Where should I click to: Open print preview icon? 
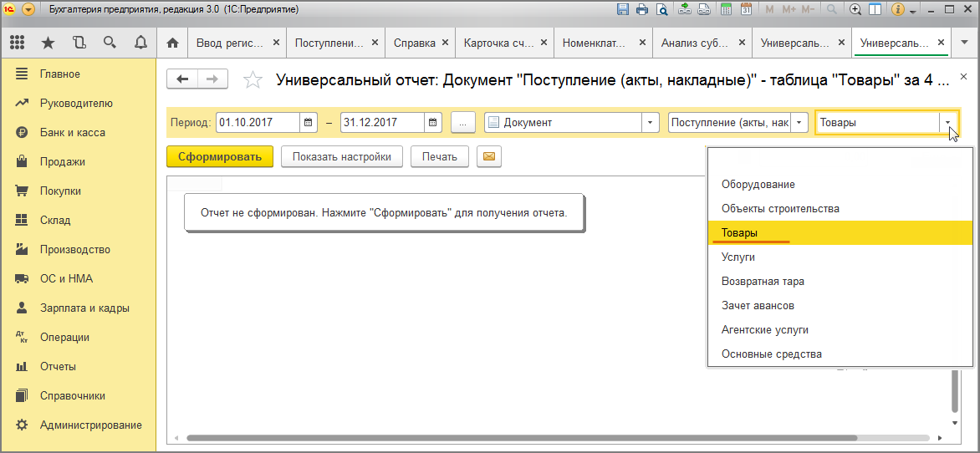point(661,9)
